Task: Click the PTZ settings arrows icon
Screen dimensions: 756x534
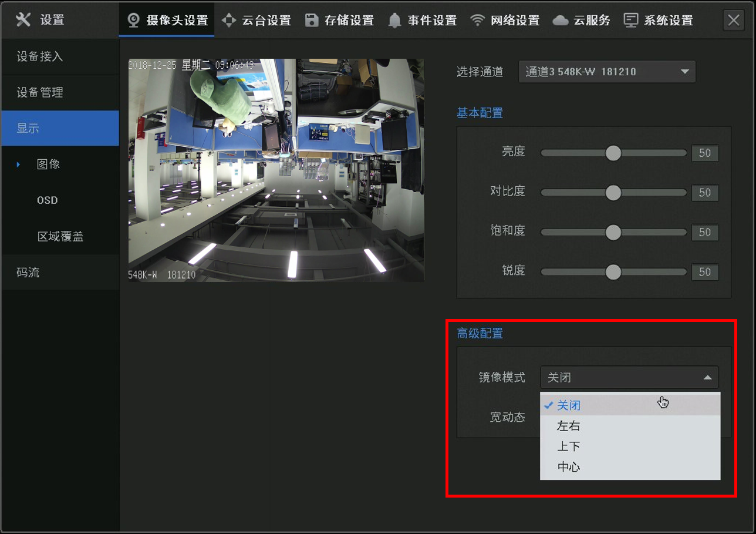Action: pyautogui.click(x=229, y=21)
